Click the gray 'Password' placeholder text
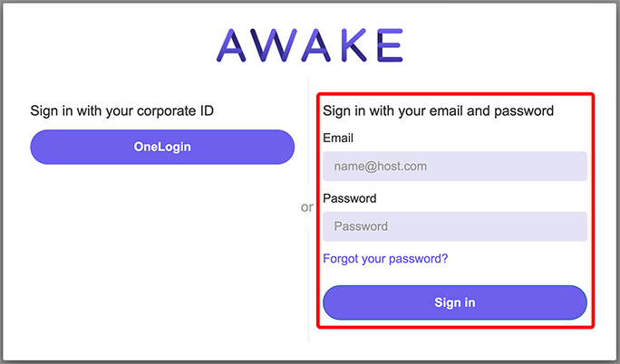Image resolution: width=620 pixels, height=364 pixels. 361,226
